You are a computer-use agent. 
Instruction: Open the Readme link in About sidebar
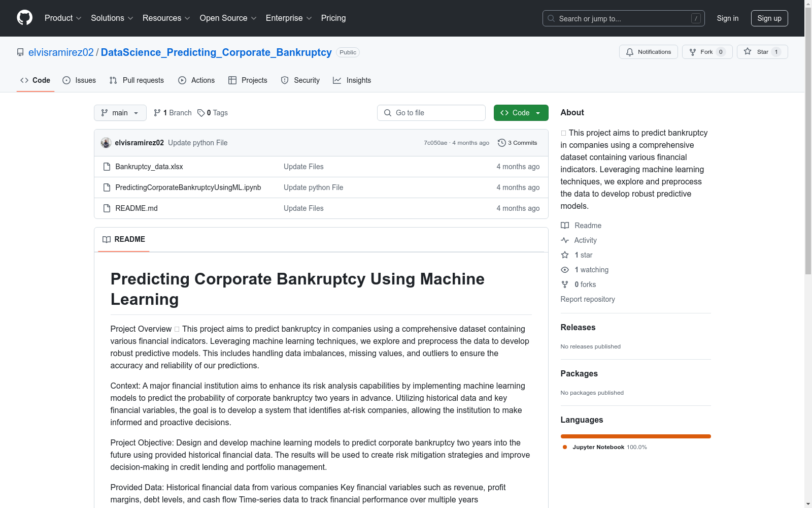pos(581,226)
